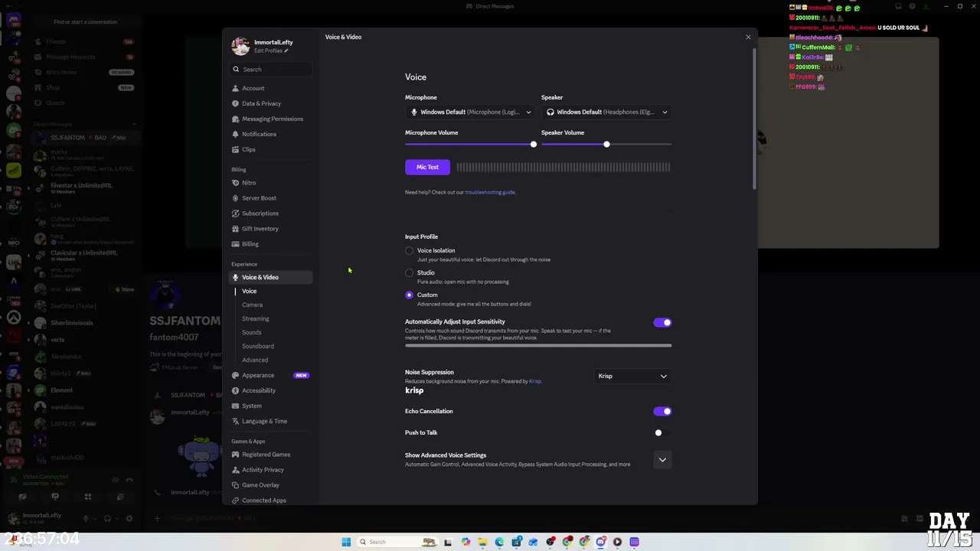The width and height of the screenshot is (980, 551).
Task: Open the Krisp link
Action: pyautogui.click(x=535, y=381)
